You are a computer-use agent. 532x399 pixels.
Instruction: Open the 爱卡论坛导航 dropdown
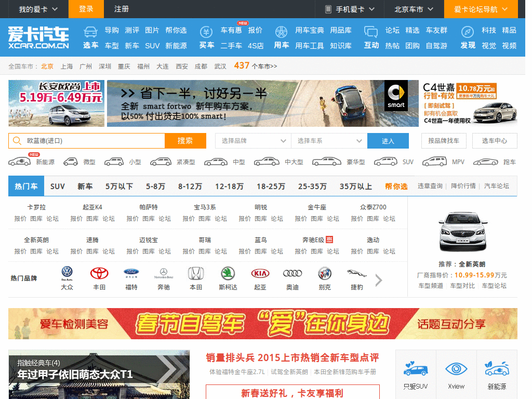pyautogui.click(x=481, y=9)
